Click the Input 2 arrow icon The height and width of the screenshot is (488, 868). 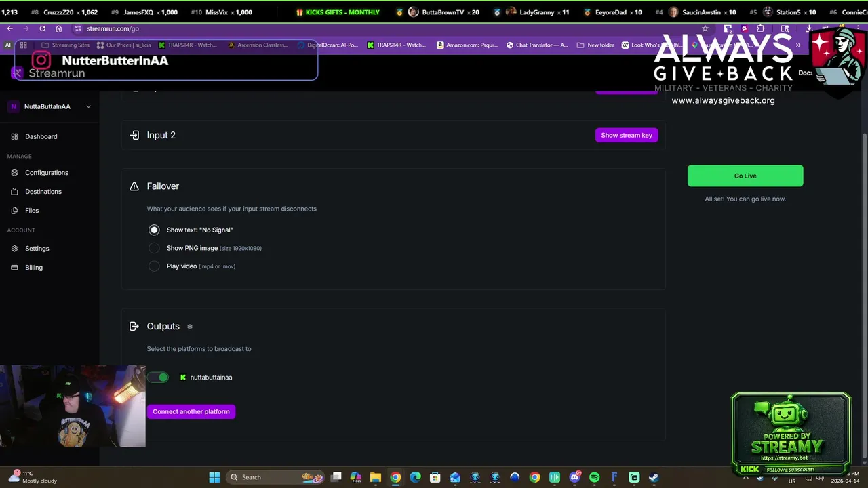coord(134,135)
